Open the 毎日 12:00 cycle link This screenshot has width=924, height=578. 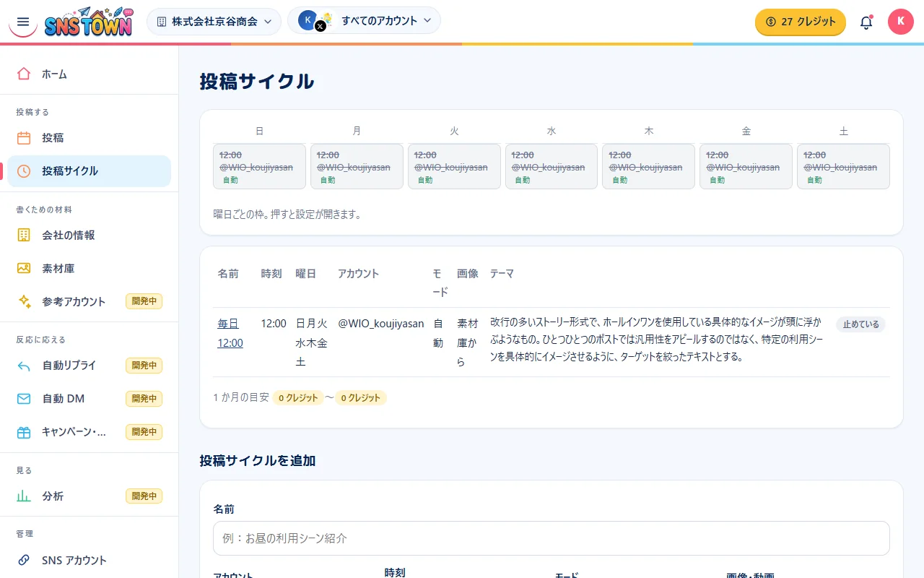[x=230, y=333]
